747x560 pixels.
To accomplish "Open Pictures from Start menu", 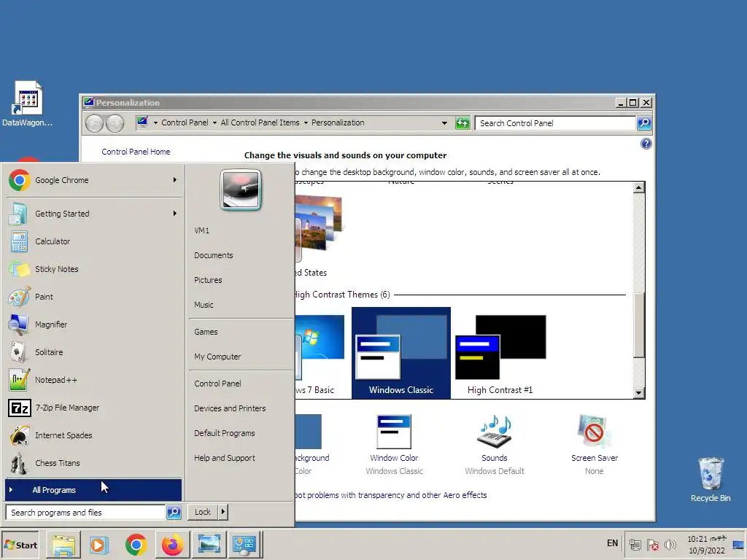I will pos(208,280).
